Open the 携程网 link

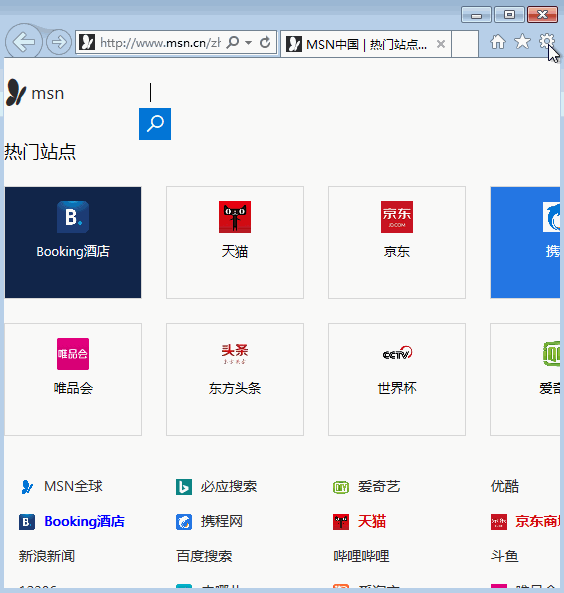pyautogui.click(x=222, y=522)
